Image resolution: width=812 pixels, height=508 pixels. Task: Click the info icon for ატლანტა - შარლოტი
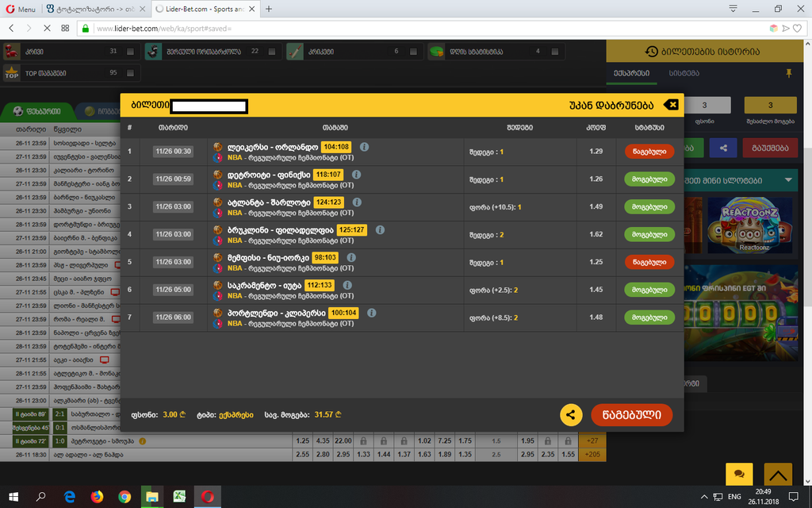357,202
